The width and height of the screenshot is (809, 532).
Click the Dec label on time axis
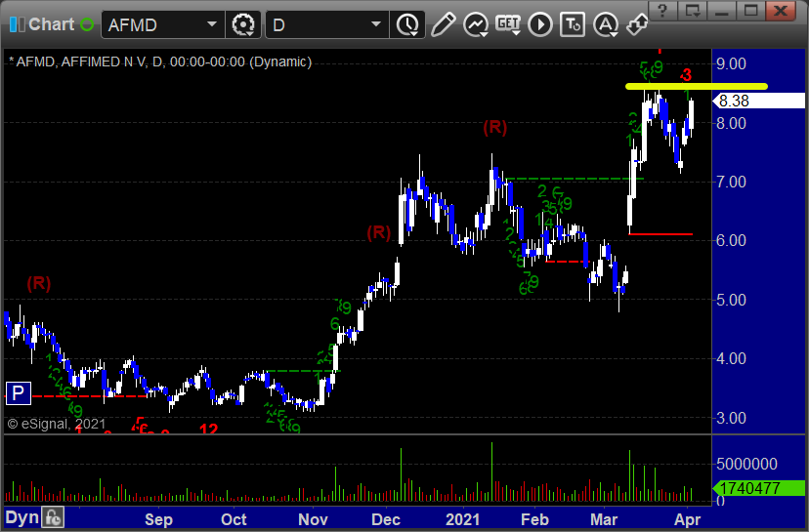[386, 519]
